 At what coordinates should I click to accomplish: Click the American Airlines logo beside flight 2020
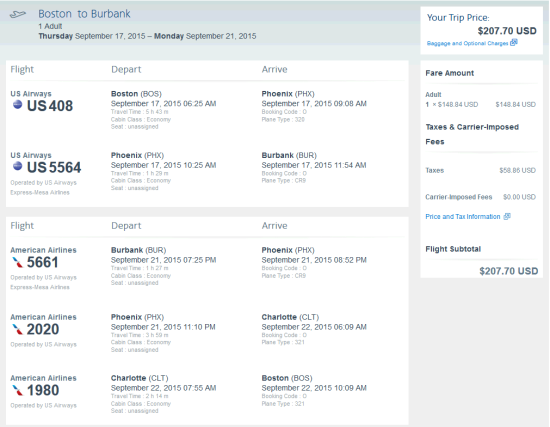point(17,329)
